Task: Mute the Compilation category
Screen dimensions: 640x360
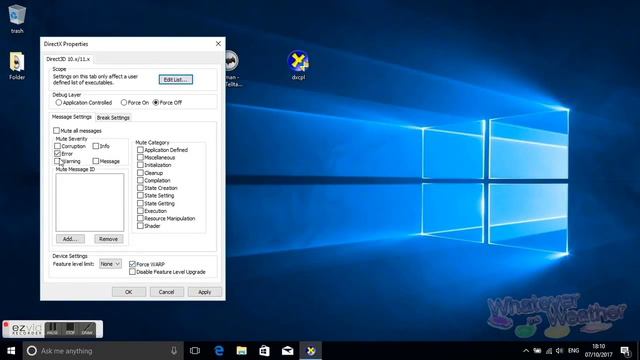Action: [x=140, y=180]
